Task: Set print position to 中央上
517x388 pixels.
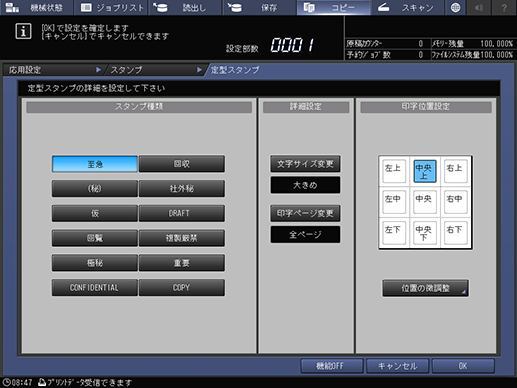Action: click(425, 171)
